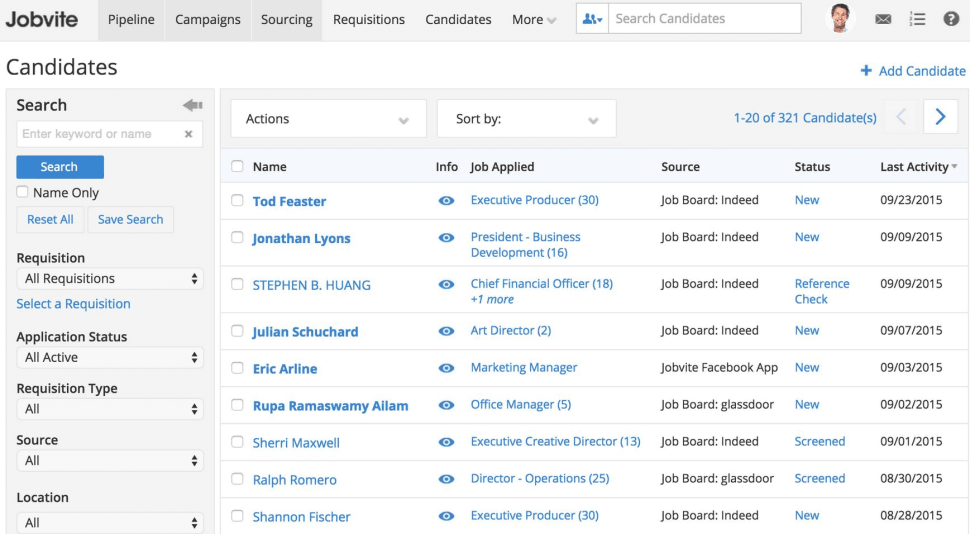Open the Application Status All Active dropdown
The image size is (970, 534).
(x=110, y=357)
